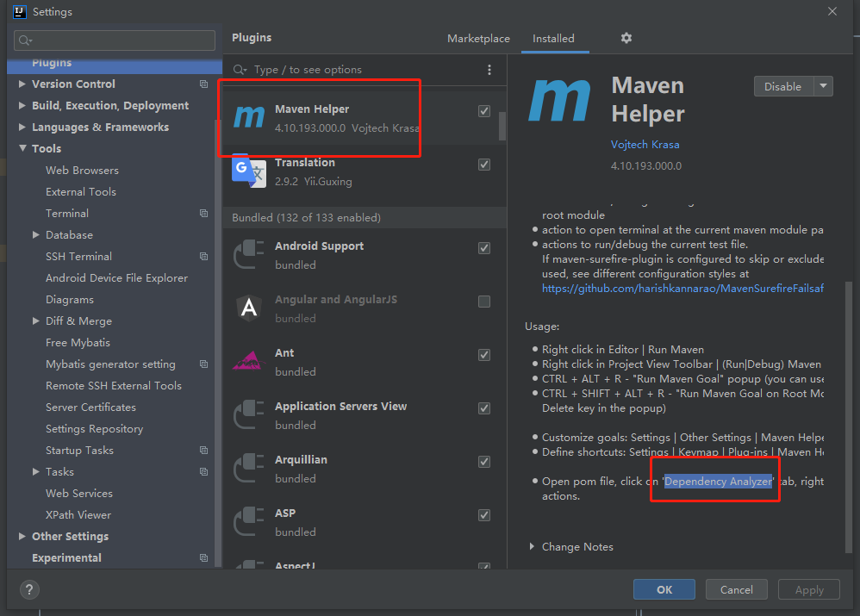Click the plugin description vertical scrollbar
The image size is (860, 616).
point(849,417)
